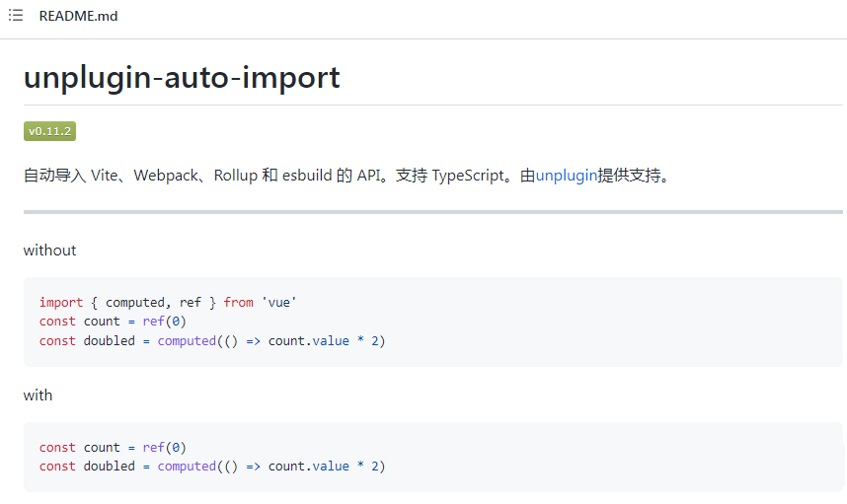Open the blue unplugin hyperlink
The image size is (847, 504).
coord(566,176)
